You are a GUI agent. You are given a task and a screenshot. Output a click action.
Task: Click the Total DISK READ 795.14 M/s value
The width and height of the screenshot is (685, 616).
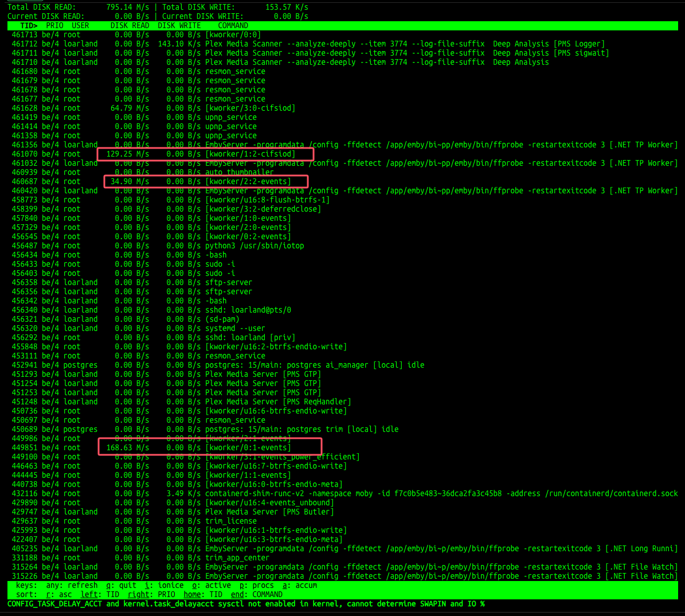tap(128, 7)
